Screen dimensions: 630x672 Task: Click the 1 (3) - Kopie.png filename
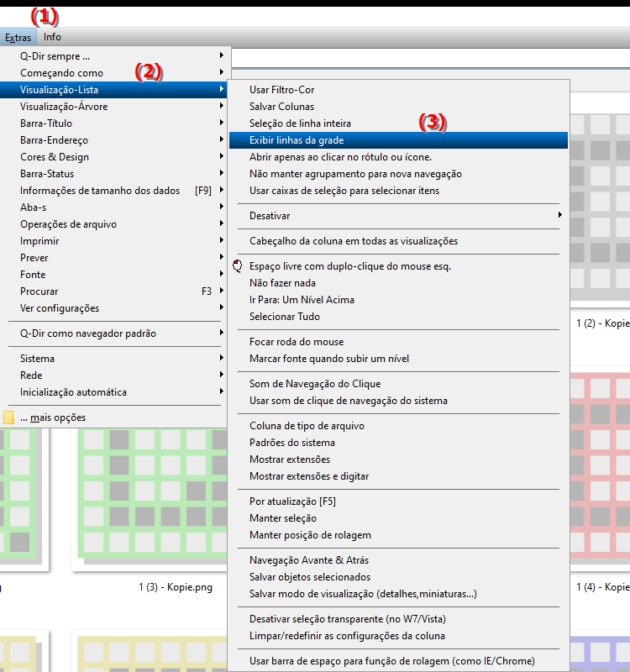tap(176, 587)
